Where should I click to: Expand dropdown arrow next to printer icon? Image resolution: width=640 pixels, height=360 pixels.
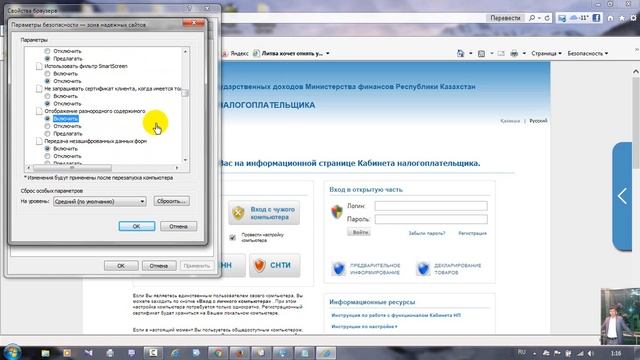click(x=524, y=53)
